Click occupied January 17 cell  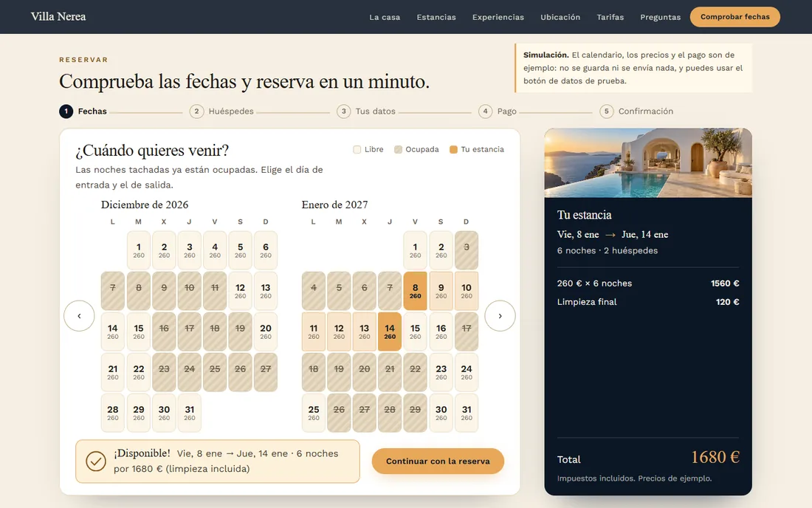click(x=466, y=332)
